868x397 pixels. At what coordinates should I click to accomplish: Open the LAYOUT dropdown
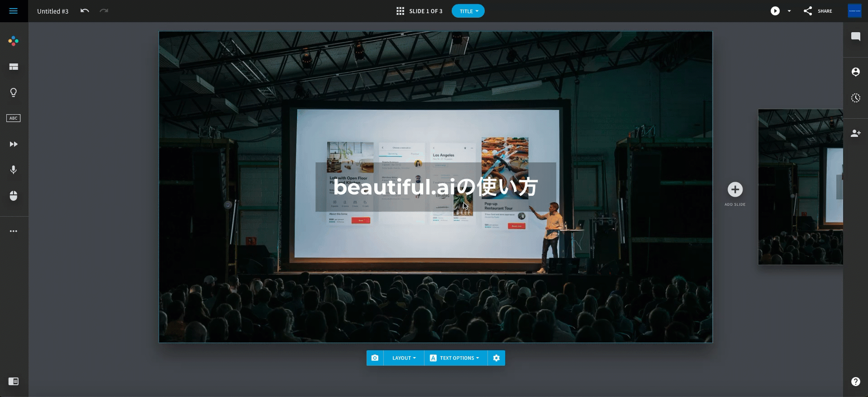click(404, 358)
